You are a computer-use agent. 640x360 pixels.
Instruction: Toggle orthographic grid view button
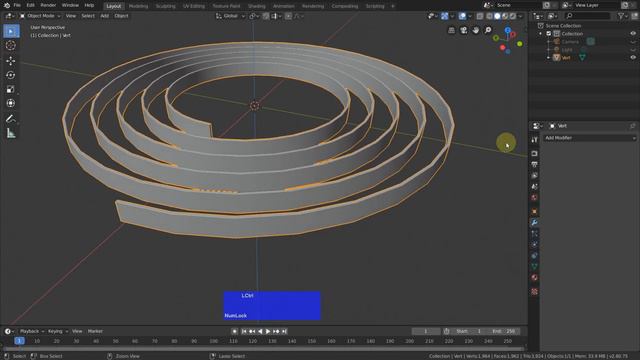tap(451, 30)
